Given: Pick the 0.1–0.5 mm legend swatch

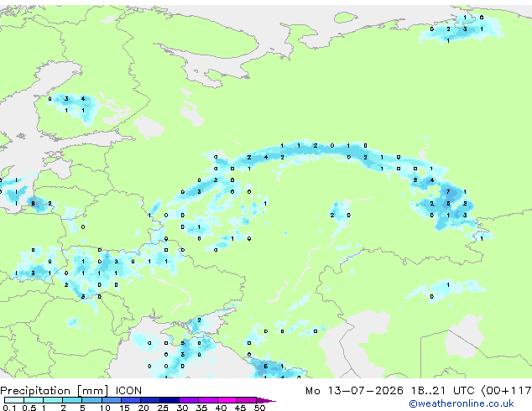Looking at the screenshot, I should point(14,400).
